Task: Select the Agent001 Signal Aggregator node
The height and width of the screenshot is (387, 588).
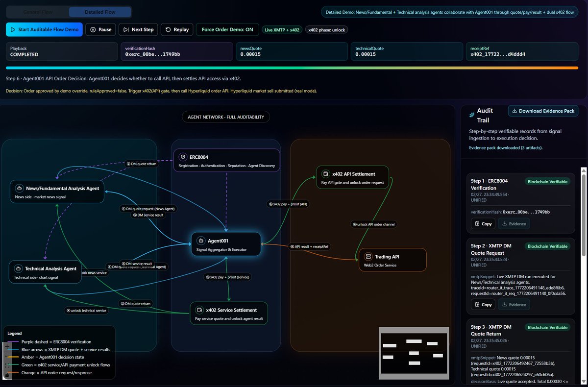Action: coord(226,244)
